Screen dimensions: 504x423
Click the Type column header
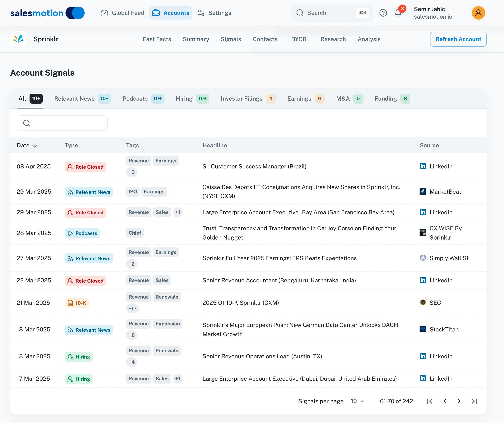coord(71,145)
